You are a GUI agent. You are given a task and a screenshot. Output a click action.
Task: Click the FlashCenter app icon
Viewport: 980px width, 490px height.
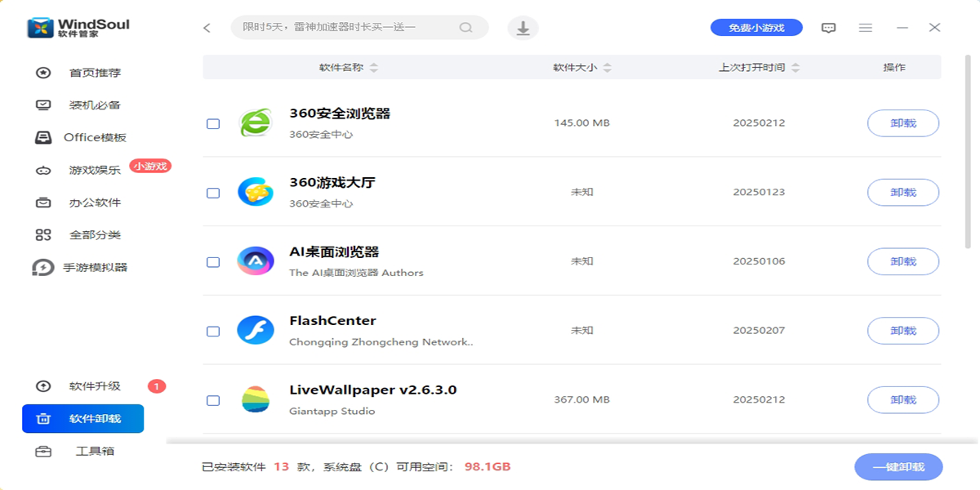point(256,331)
